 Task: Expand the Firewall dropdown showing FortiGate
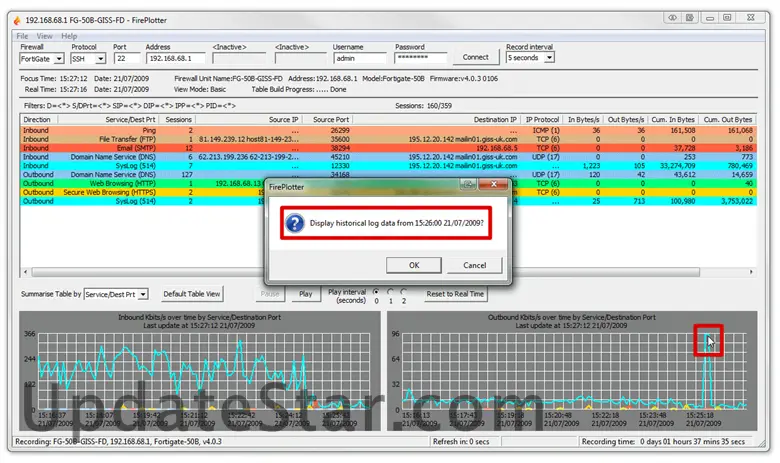point(59,59)
